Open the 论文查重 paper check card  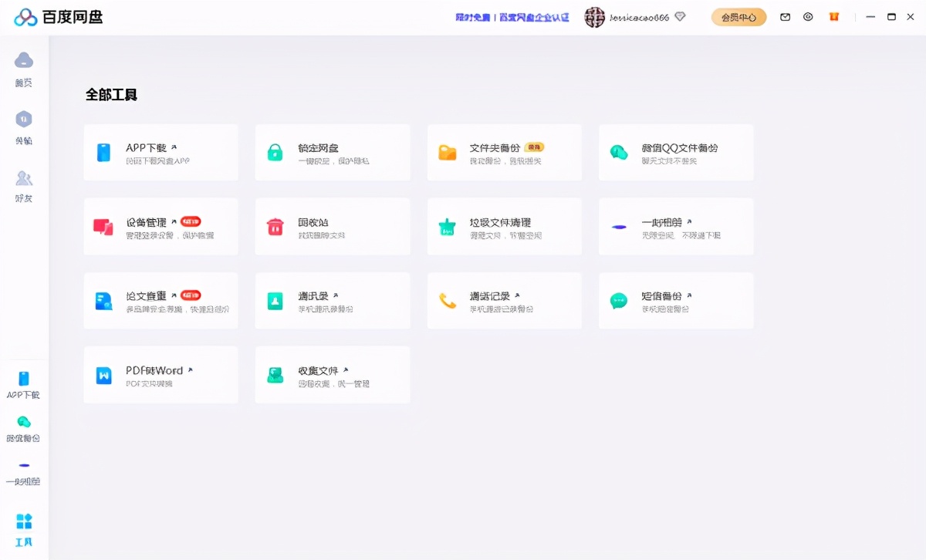(161, 301)
